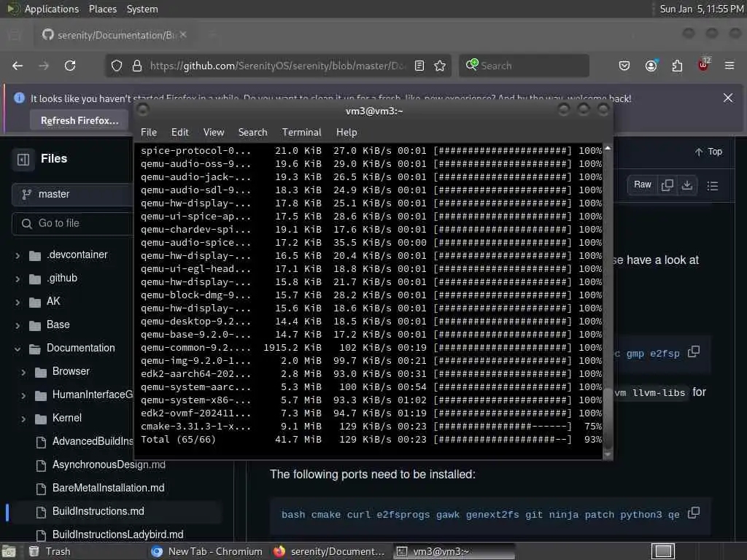Open terminal View menu
The height and width of the screenshot is (560, 747).
pyautogui.click(x=214, y=133)
